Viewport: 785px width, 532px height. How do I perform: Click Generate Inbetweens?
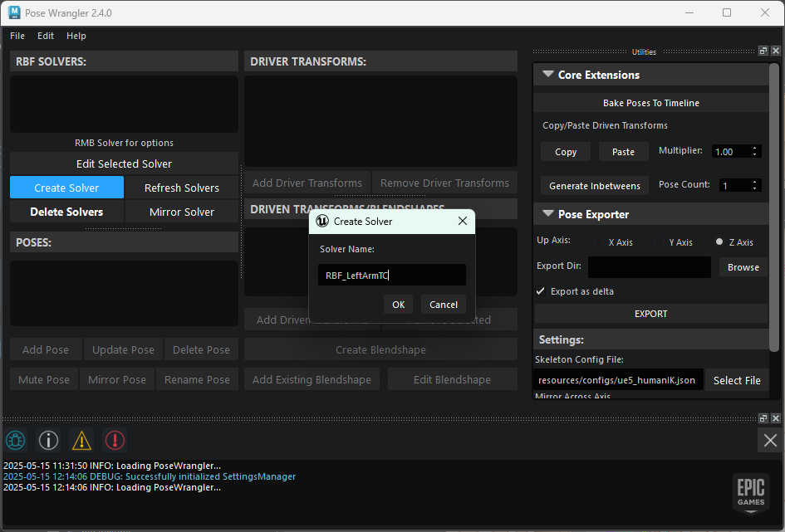pos(595,186)
